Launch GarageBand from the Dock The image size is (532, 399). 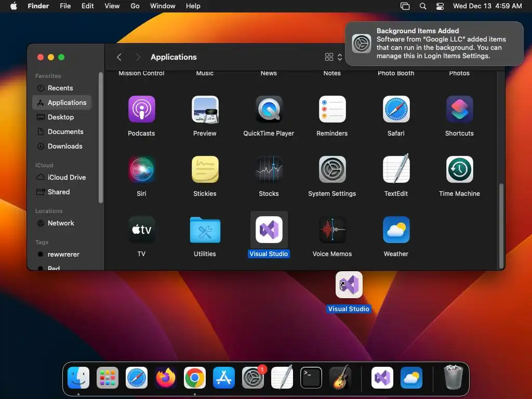click(340, 377)
